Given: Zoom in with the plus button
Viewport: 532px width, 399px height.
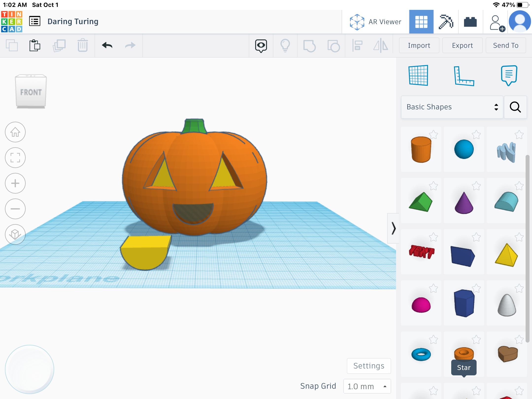Looking at the screenshot, I should tap(15, 183).
